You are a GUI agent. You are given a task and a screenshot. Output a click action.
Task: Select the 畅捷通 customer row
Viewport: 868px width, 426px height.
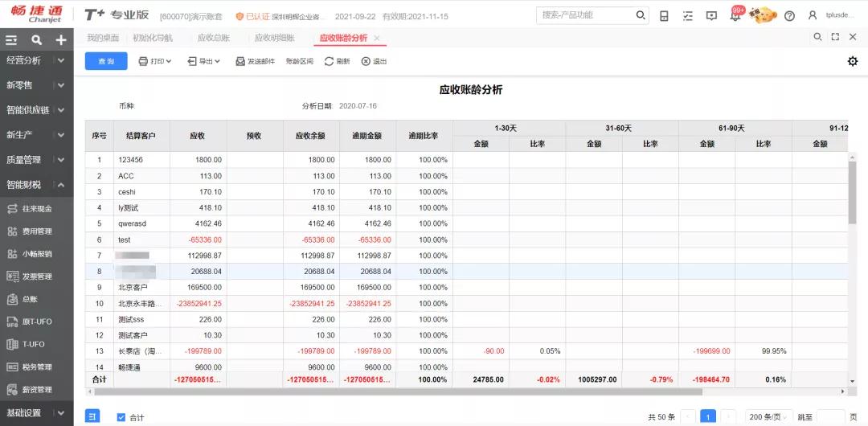[466, 367]
